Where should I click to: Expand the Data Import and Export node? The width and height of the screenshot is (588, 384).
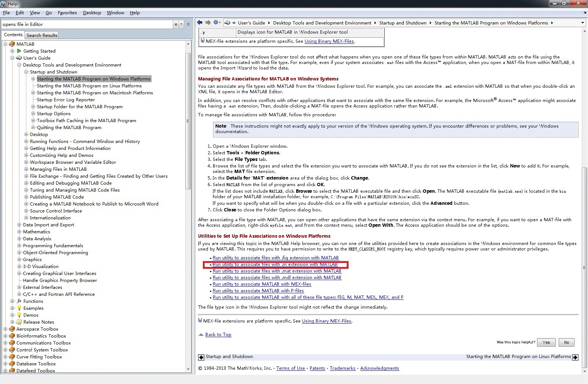[x=19, y=225]
